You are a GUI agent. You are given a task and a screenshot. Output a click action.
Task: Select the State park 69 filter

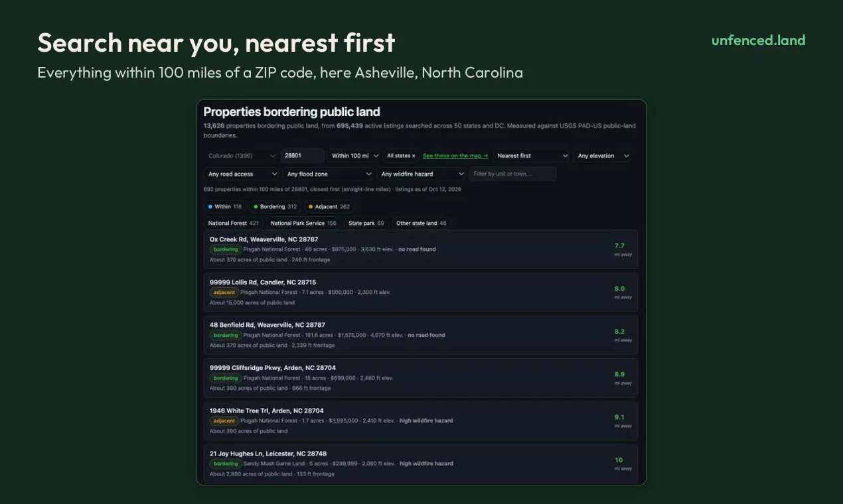[x=366, y=223]
